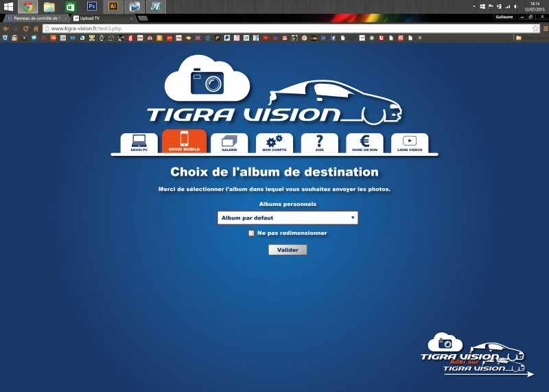Click the Aide question mark icon

(x=319, y=142)
